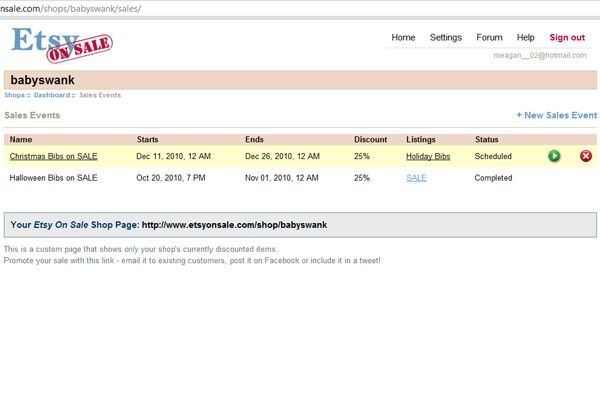
Task: Create a New Sales Event
Action: click(x=556, y=115)
